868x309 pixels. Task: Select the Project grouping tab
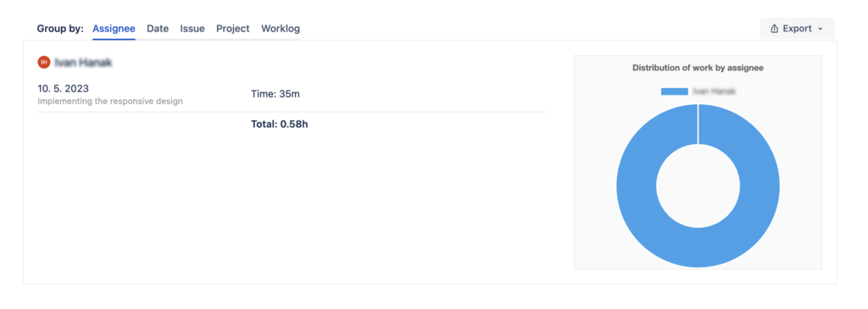click(232, 29)
